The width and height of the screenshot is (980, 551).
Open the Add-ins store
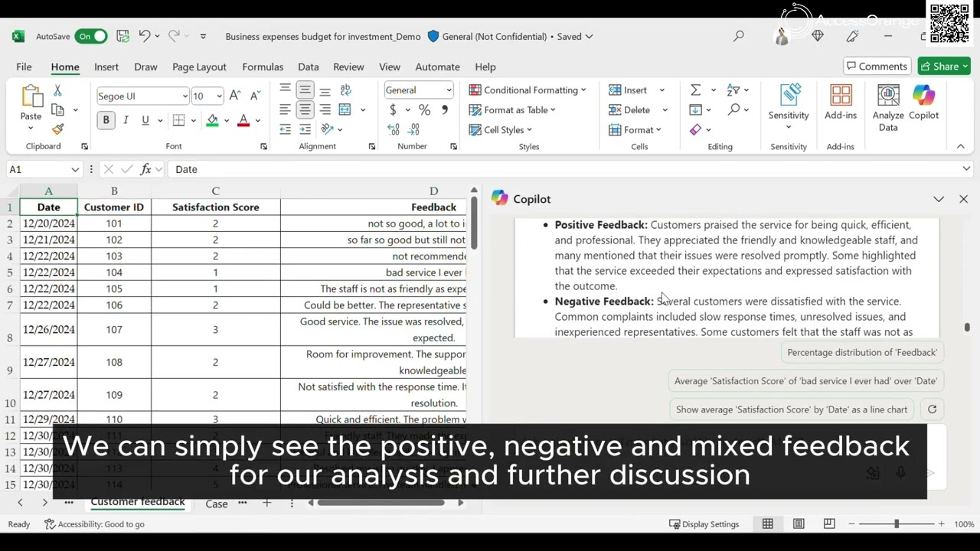coord(841,103)
